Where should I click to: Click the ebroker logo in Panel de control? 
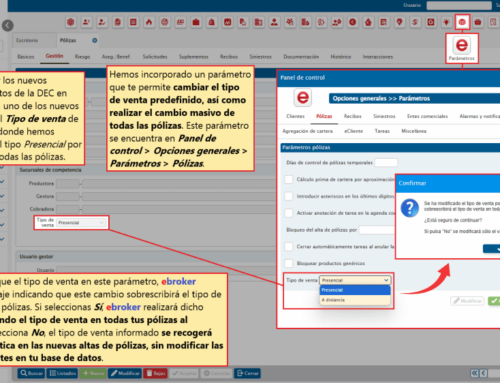coord(303,98)
